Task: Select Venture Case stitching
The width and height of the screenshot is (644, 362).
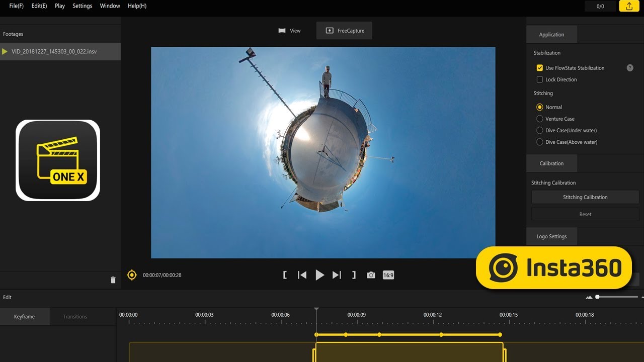Action: [x=540, y=119]
